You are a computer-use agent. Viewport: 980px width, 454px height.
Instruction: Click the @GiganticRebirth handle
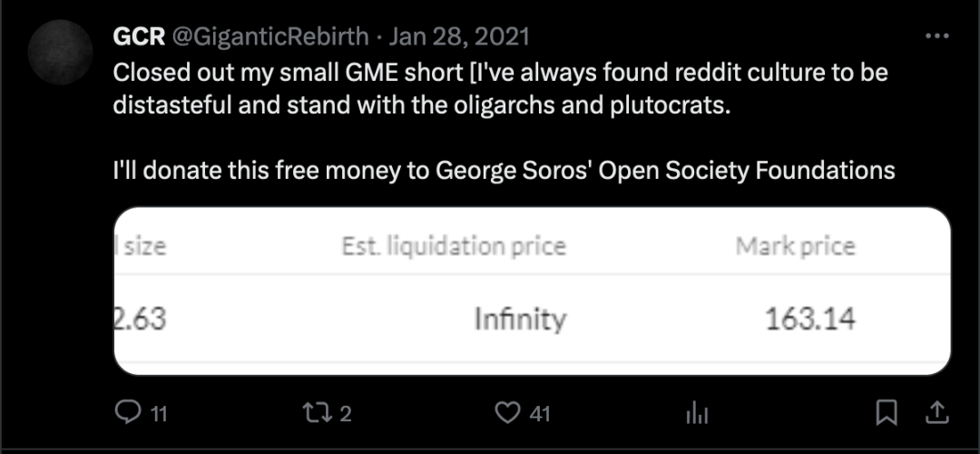[x=269, y=36]
